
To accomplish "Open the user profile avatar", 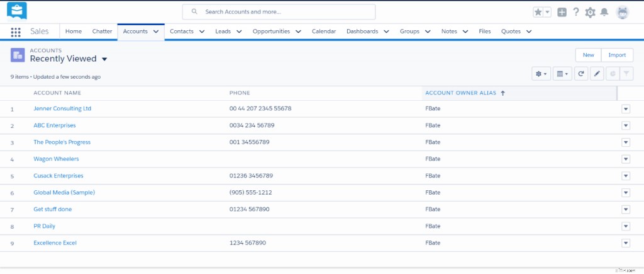I will (x=623, y=13).
